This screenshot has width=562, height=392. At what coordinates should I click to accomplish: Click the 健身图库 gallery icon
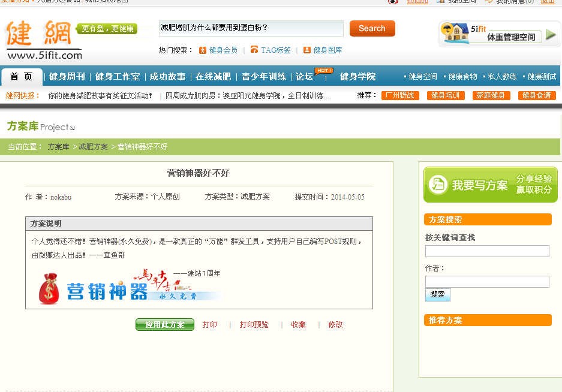(x=307, y=50)
